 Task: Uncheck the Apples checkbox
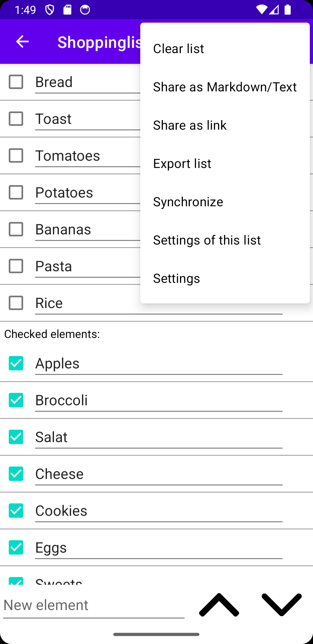click(16, 363)
